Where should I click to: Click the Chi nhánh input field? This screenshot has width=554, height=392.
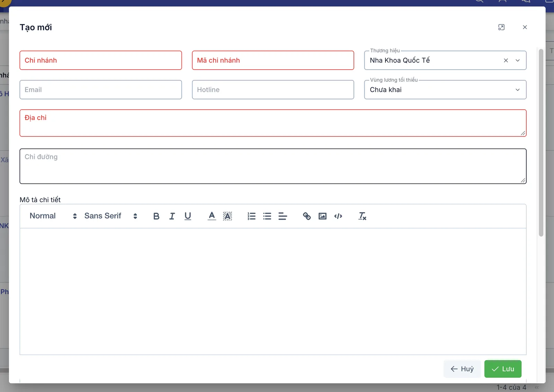101,60
